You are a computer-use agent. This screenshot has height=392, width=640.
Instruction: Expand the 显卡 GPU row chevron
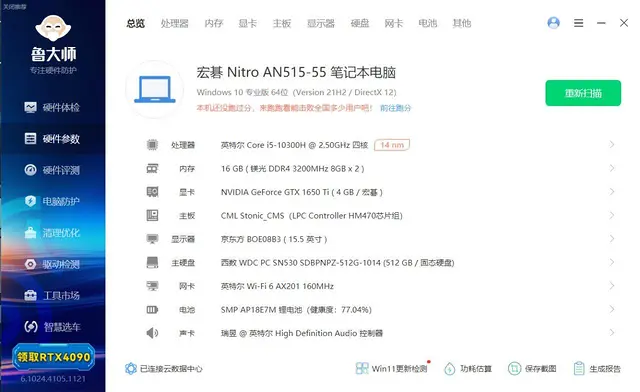[x=611, y=192]
